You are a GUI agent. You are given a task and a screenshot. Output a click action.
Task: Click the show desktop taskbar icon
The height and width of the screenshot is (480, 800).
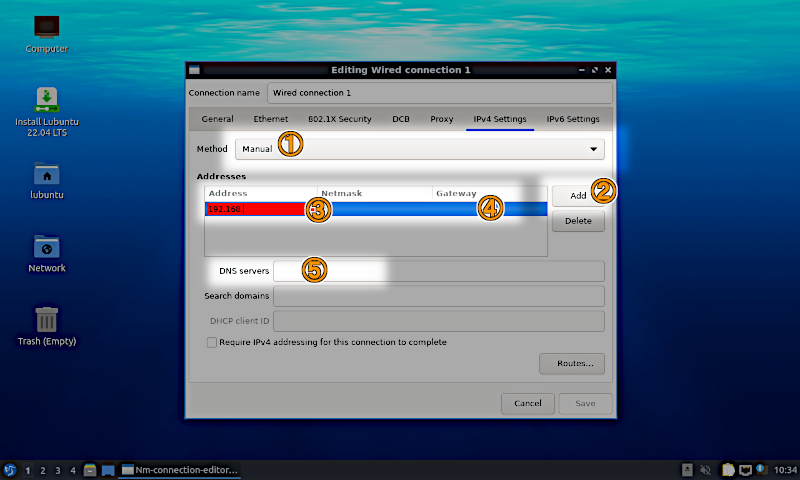click(108, 470)
